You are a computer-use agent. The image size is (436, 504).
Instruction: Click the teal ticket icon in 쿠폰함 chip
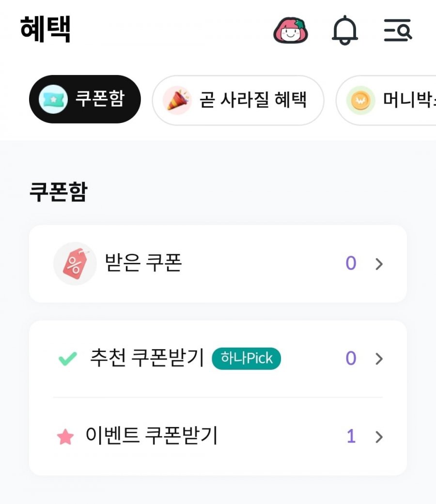coord(53,99)
